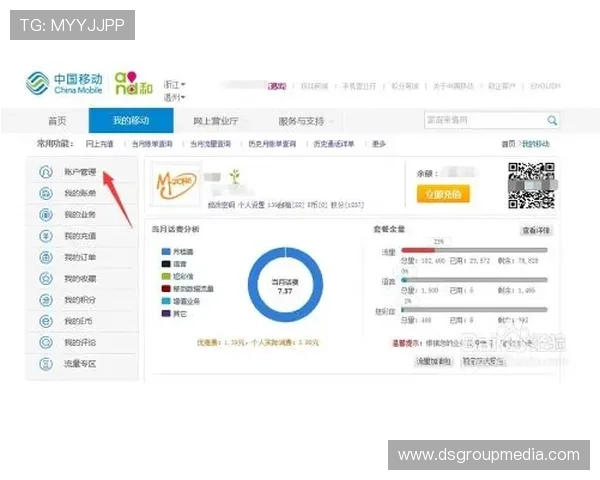Image resolution: width=600 pixels, height=480 pixels.
Task: Open 我的业务 in the sidebar
Action: click(x=80, y=215)
